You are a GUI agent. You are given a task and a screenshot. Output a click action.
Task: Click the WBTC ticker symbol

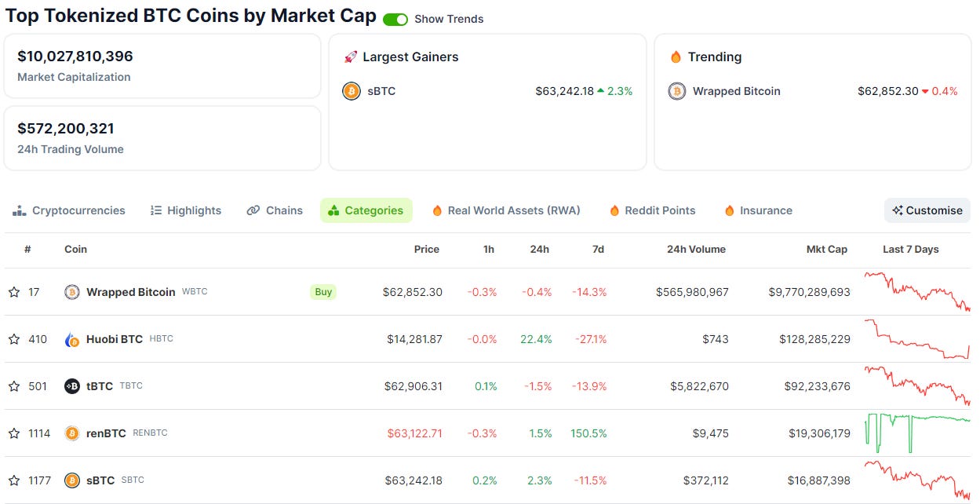[x=195, y=292]
